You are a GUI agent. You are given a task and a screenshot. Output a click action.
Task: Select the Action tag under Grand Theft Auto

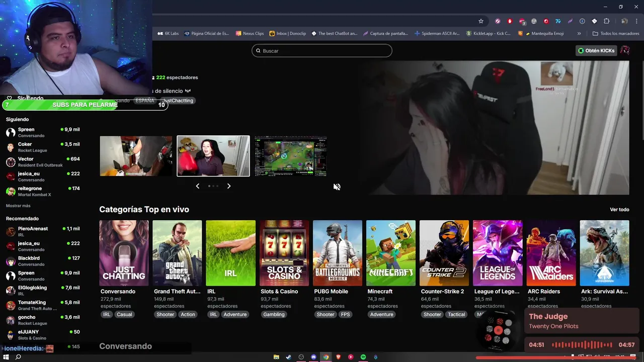click(x=188, y=314)
